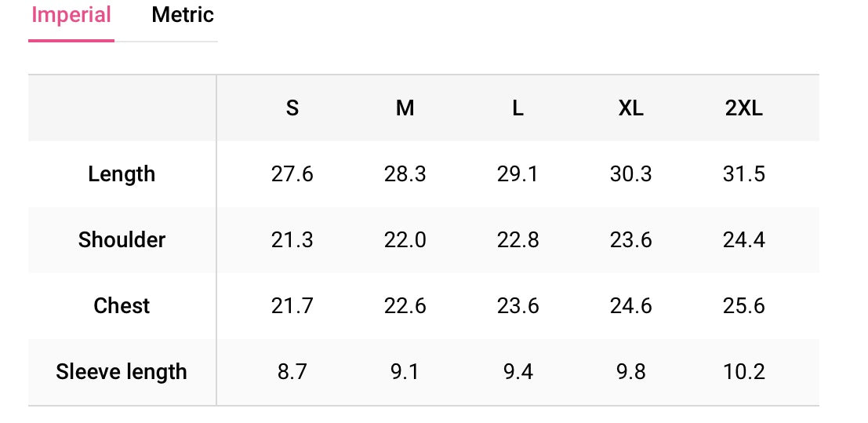Image resolution: width=868 pixels, height=423 pixels.
Task: Click the Chest row label
Action: click(122, 306)
